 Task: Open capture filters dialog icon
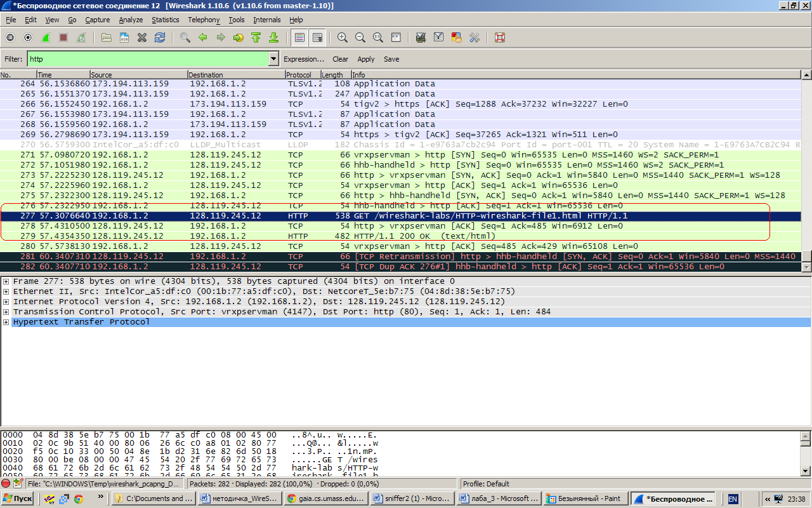pos(421,37)
